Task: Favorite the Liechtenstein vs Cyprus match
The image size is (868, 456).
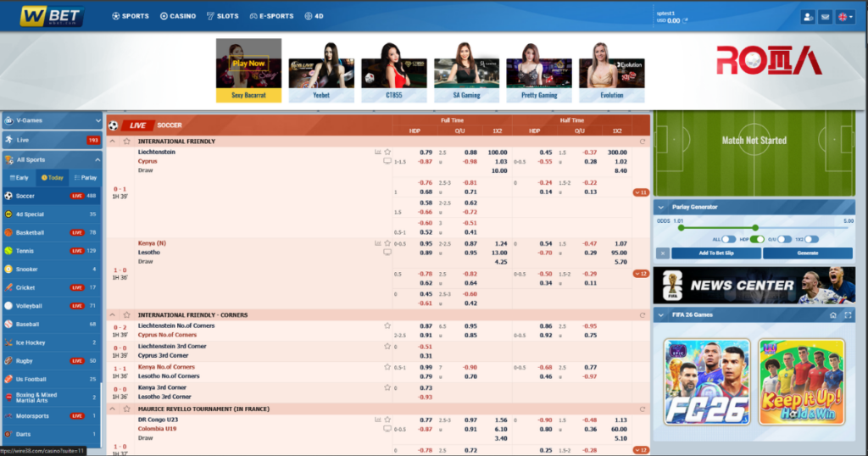Action: click(x=387, y=152)
